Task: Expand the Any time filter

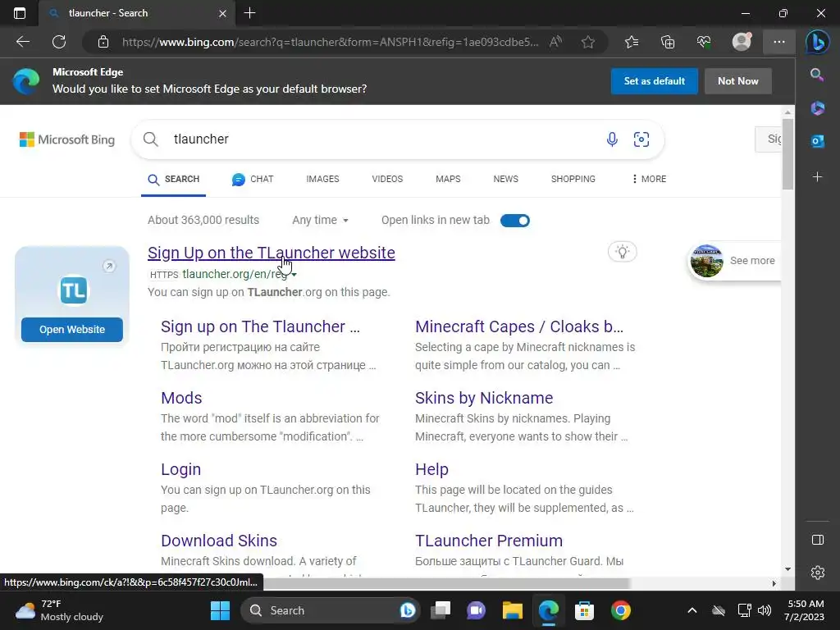Action: click(x=320, y=220)
